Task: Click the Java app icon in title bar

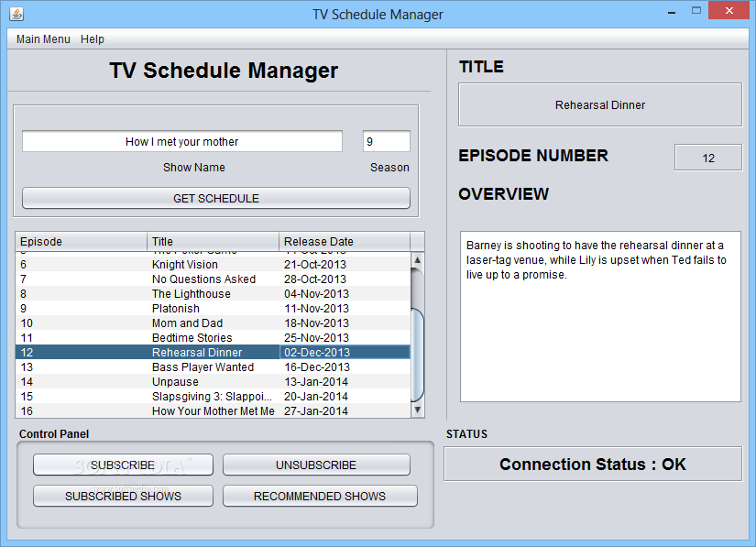Action: 16,14
